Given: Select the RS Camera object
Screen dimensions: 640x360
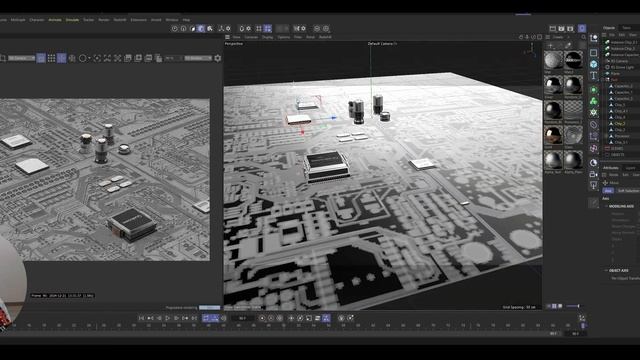Looking at the screenshot, I should pyautogui.click(x=620, y=61).
